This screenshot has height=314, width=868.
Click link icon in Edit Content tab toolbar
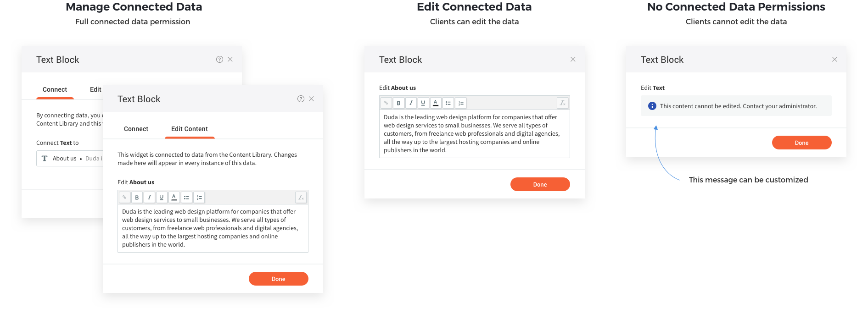[x=124, y=198]
